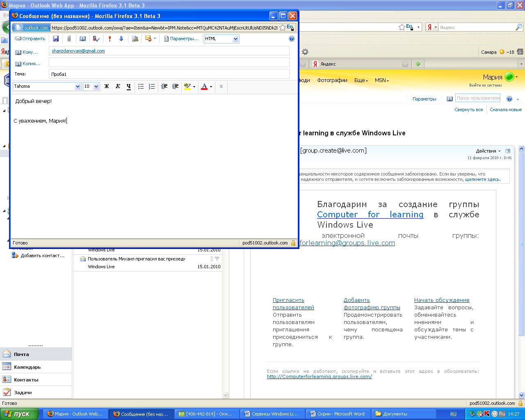
Task: Toggle italic К formatting
Action: tap(118, 86)
